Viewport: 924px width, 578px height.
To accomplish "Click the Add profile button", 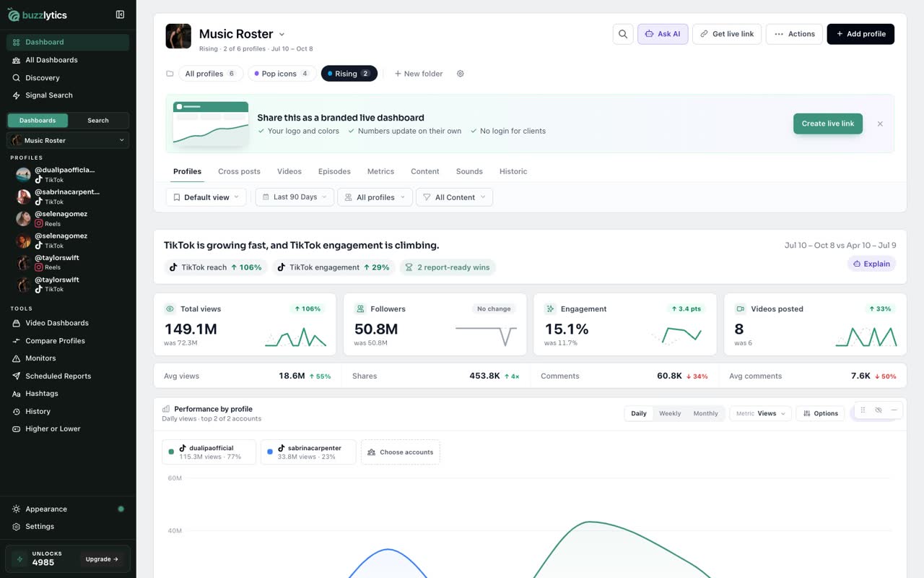I will 860,34.
